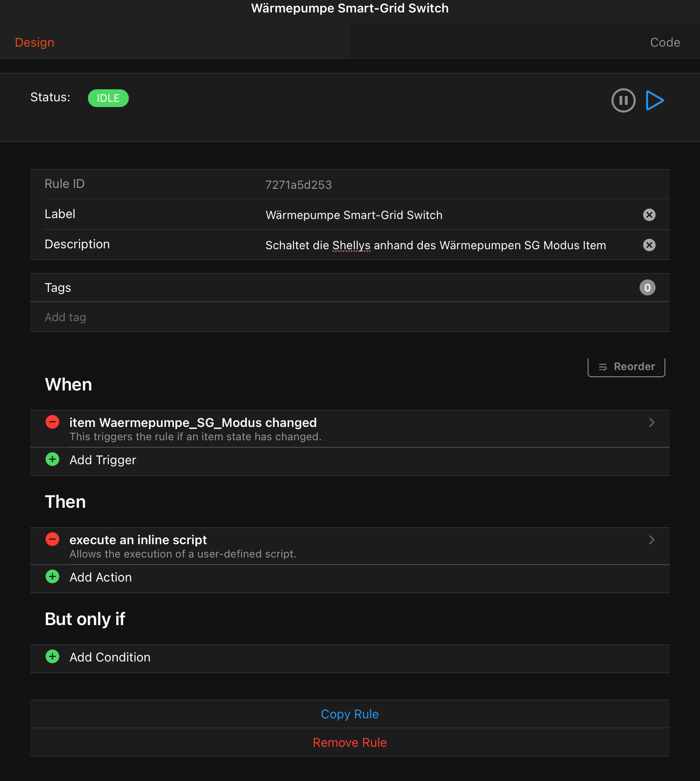700x781 pixels.
Task: Click the green plus beside Add Condition
Action: (52, 657)
